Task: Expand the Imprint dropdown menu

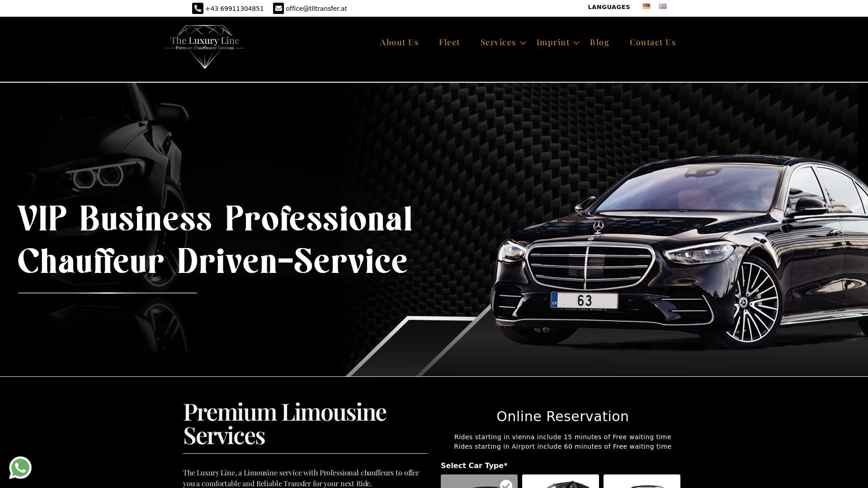Action: tap(553, 42)
